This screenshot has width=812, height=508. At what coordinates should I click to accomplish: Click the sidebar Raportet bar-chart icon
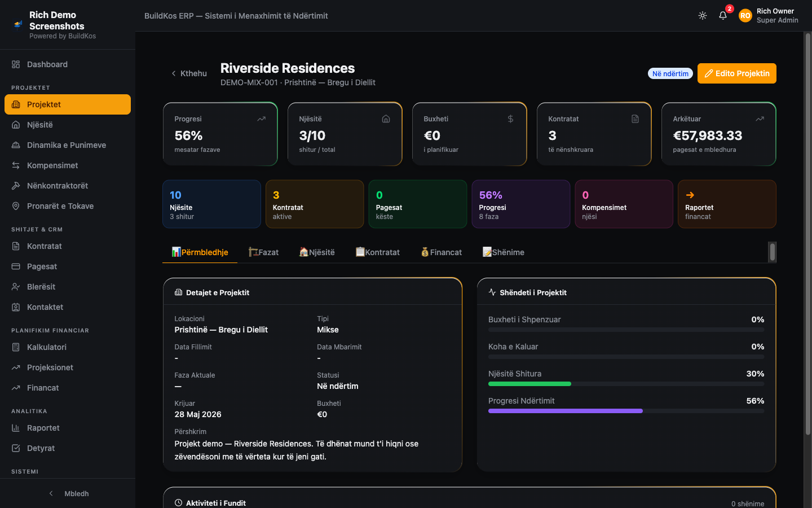tap(16, 428)
